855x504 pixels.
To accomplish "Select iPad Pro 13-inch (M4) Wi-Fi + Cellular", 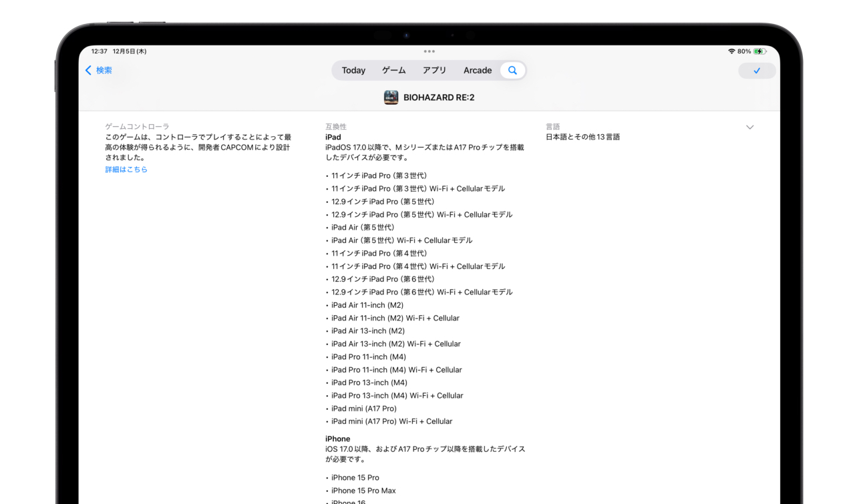I will (x=397, y=395).
